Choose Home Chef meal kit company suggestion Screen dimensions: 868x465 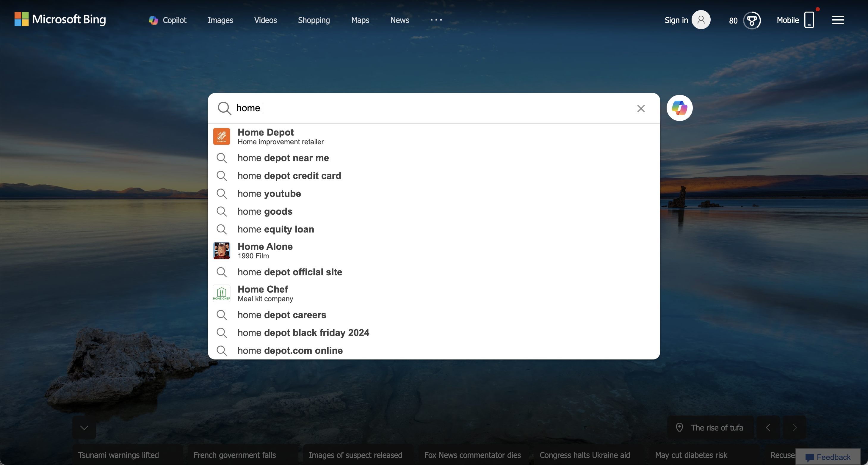[434, 293]
